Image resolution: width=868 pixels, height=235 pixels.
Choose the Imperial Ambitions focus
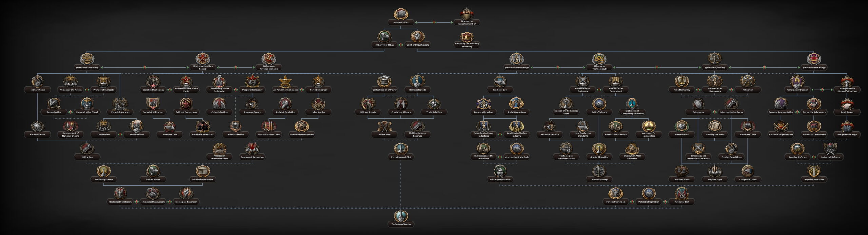pyautogui.click(x=814, y=174)
